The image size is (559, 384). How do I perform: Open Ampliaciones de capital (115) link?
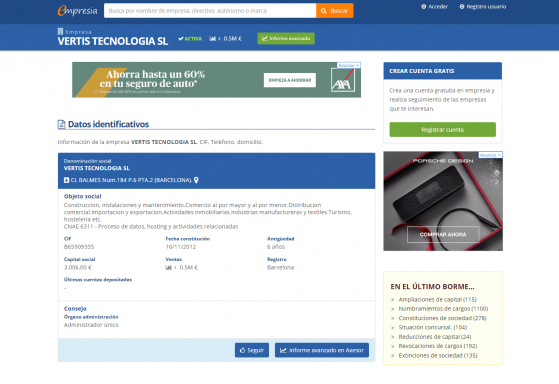pos(437,299)
